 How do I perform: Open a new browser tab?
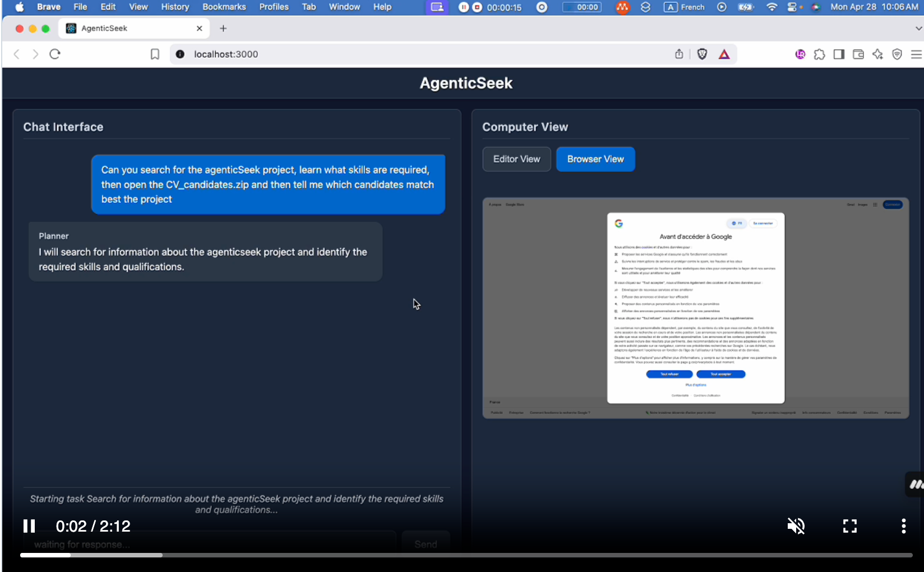coord(223,28)
